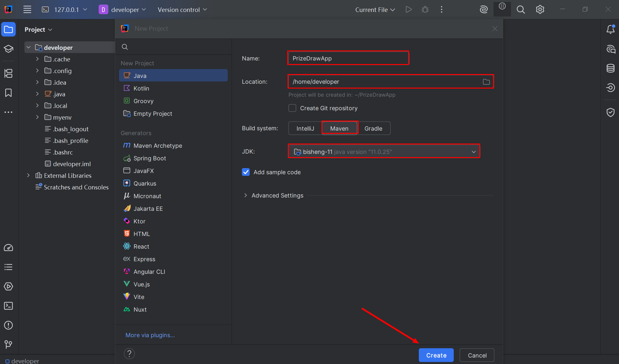
Task: Open the Structure tool window icon
Action: click(x=8, y=73)
